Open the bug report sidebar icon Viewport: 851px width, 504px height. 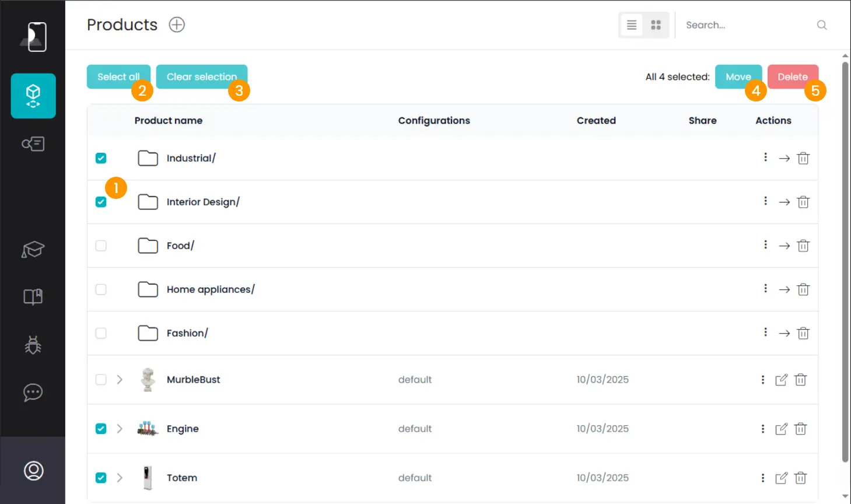click(33, 345)
